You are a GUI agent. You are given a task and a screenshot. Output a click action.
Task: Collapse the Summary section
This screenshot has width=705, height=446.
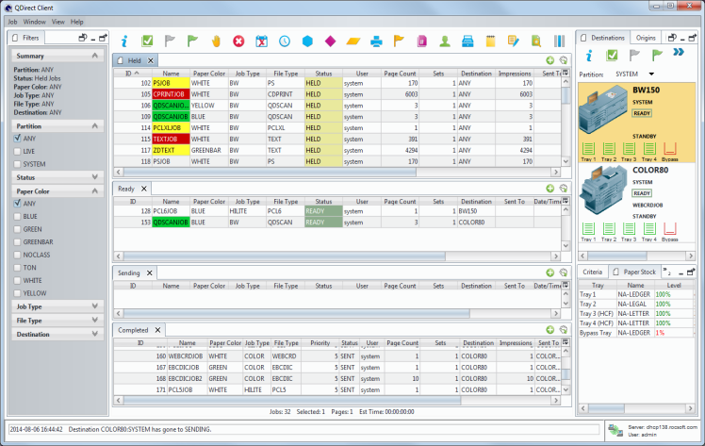(x=95, y=55)
